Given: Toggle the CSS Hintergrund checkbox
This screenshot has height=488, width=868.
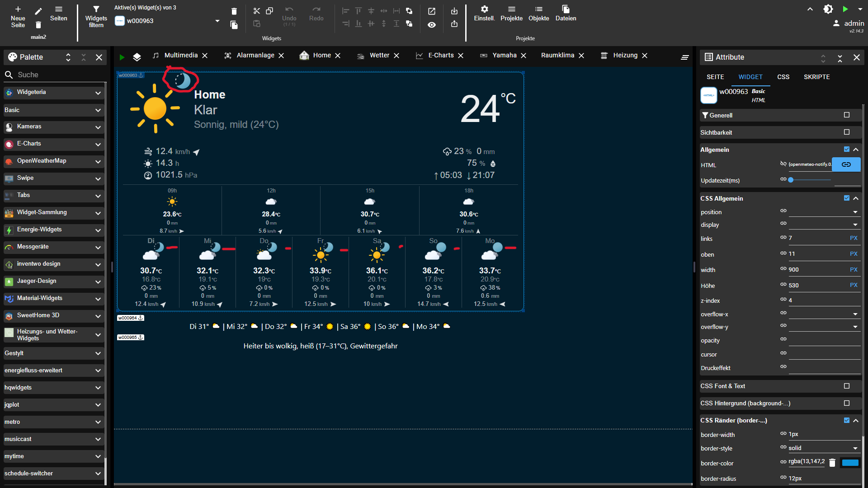Looking at the screenshot, I should coord(847,403).
